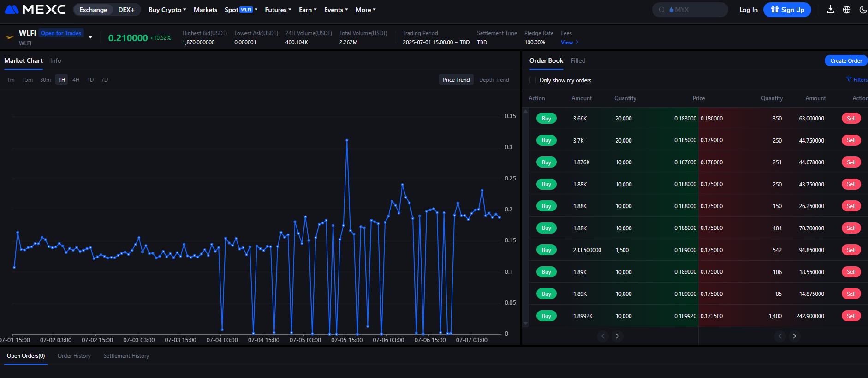Click the Open for Trades badge
The image size is (868, 378).
tap(61, 33)
